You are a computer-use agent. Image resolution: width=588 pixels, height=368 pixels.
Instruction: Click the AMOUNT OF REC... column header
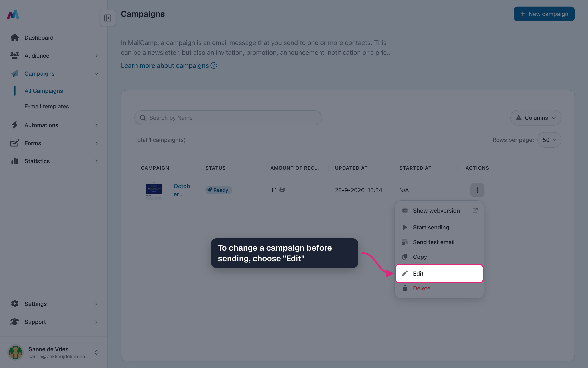(x=294, y=168)
